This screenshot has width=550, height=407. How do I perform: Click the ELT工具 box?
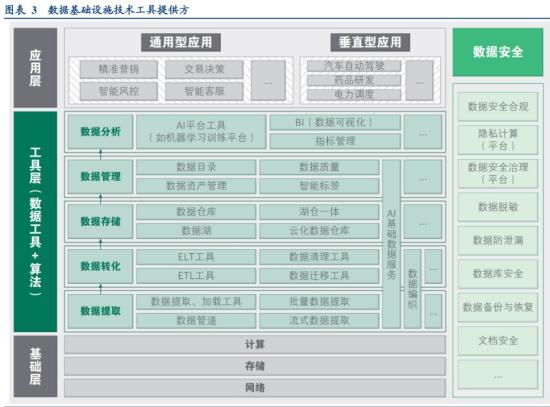(x=196, y=257)
